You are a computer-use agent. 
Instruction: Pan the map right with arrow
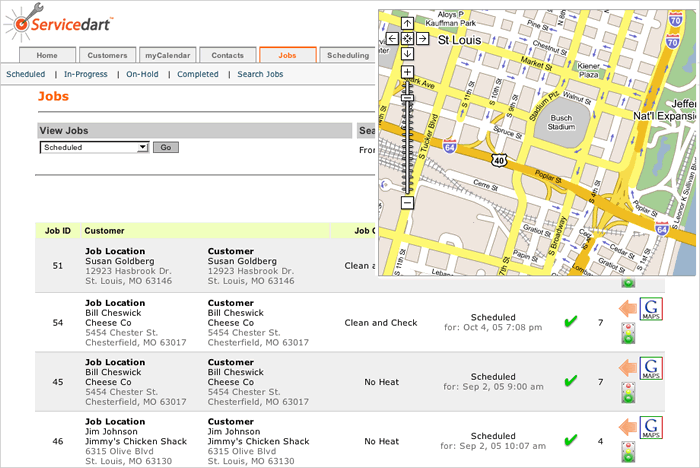[x=423, y=39]
